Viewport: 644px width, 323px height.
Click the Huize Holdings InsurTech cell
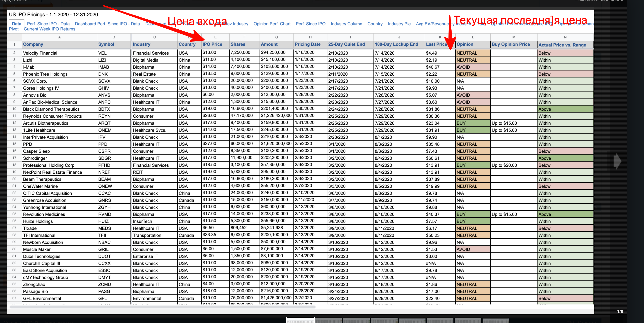[154, 221]
